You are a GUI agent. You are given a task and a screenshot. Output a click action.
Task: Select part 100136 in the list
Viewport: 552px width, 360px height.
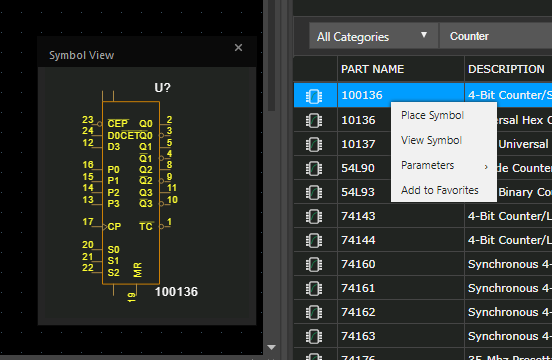362,95
